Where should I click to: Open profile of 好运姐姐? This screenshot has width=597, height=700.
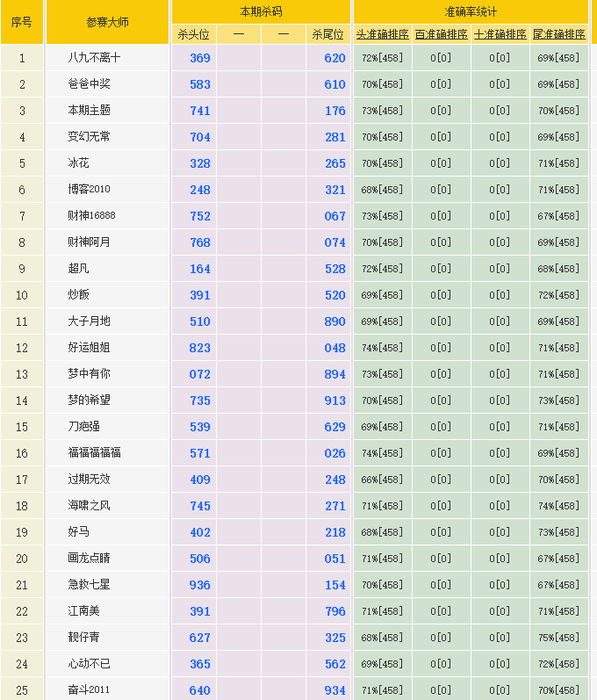click(89, 348)
